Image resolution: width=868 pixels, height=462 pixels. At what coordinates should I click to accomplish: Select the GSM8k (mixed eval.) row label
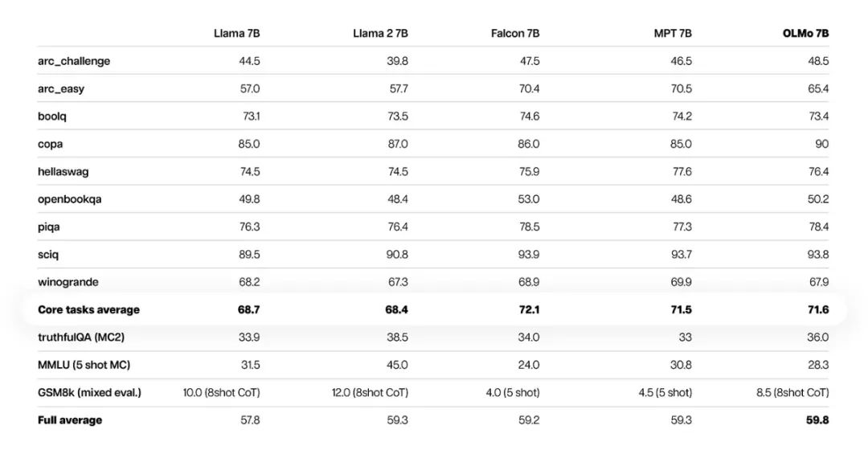click(x=89, y=393)
